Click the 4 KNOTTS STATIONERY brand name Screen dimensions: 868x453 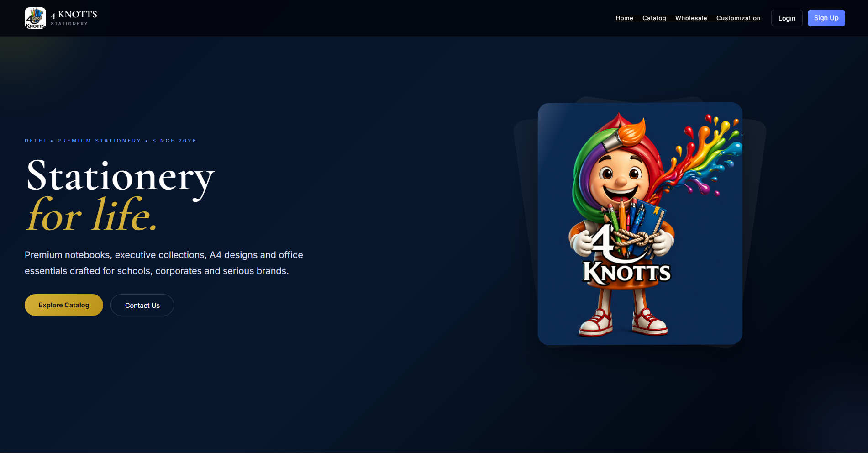click(74, 18)
